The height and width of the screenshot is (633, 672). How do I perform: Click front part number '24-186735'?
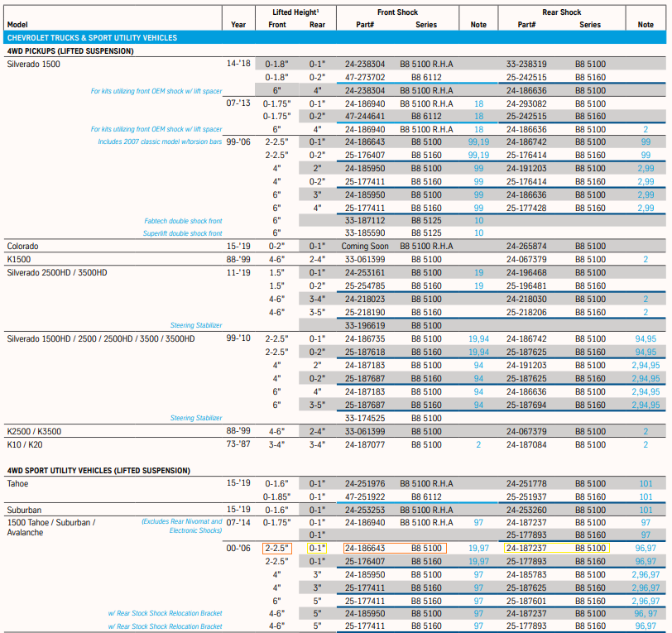pos(365,339)
